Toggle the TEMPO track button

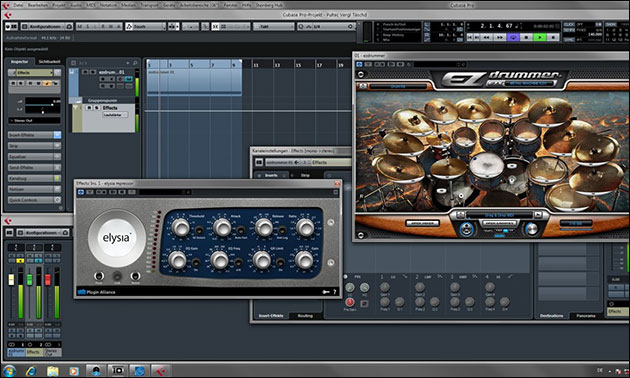click(569, 30)
